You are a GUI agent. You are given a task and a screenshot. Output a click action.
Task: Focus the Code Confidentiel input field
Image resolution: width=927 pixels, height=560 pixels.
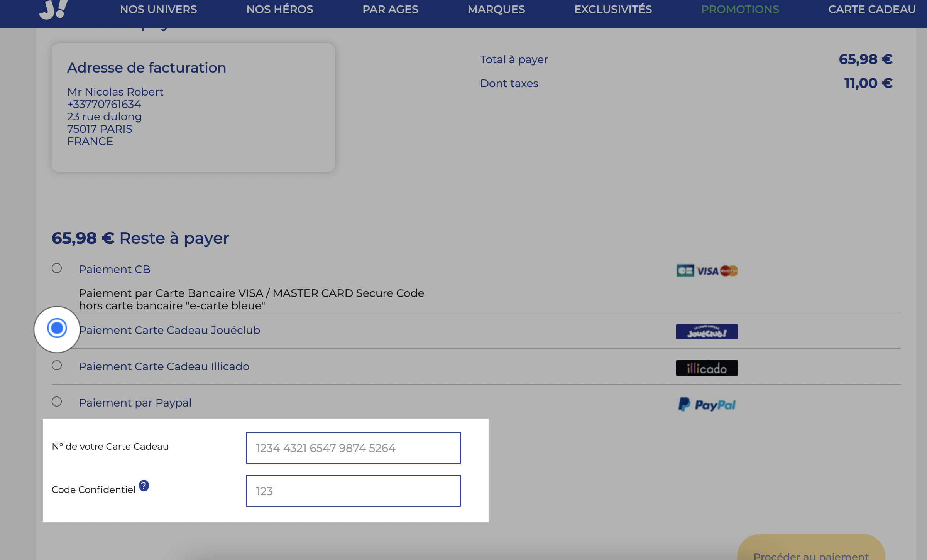pos(354,491)
